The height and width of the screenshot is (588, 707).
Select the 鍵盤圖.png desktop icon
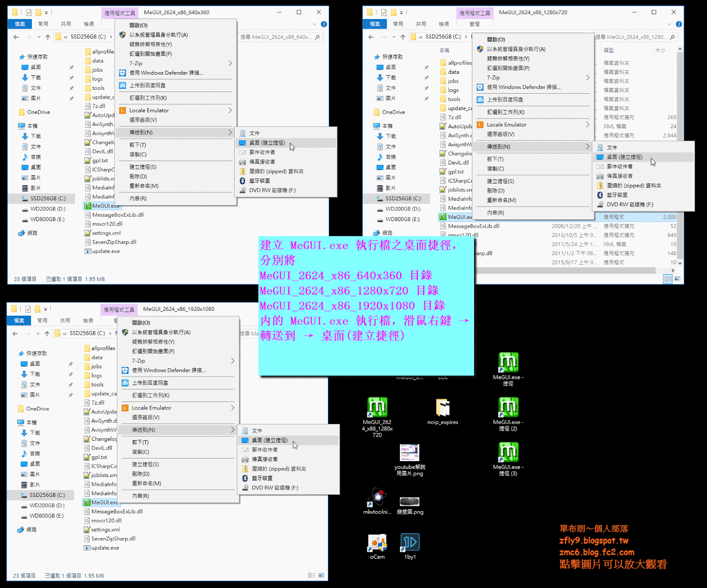410,505
